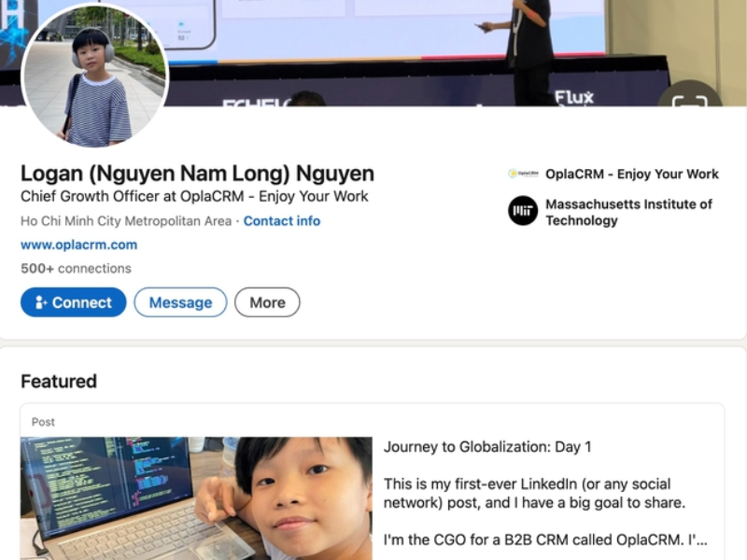
Task: Visit the www.oplacrm.com link
Action: [x=79, y=245]
